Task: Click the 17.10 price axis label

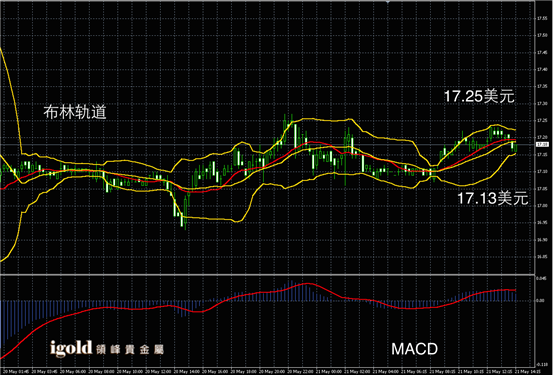Action: (x=542, y=171)
